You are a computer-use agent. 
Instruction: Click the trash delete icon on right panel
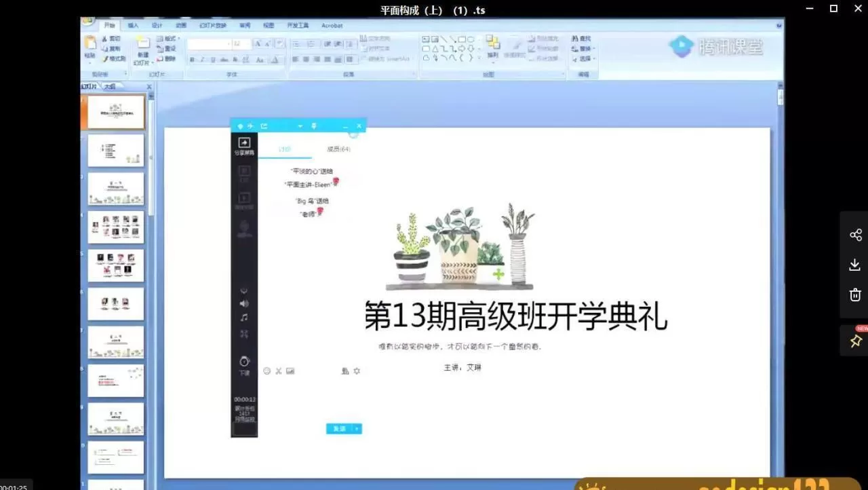[x=855, y=295]
